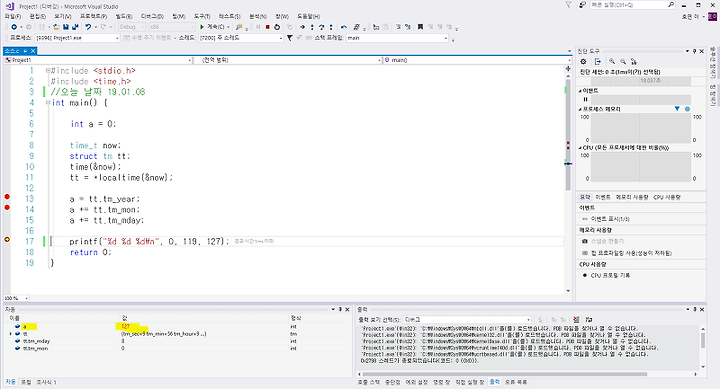The image size is (720, 389).
Task: Open the output source selection dropdown
Action: (467, 319)
